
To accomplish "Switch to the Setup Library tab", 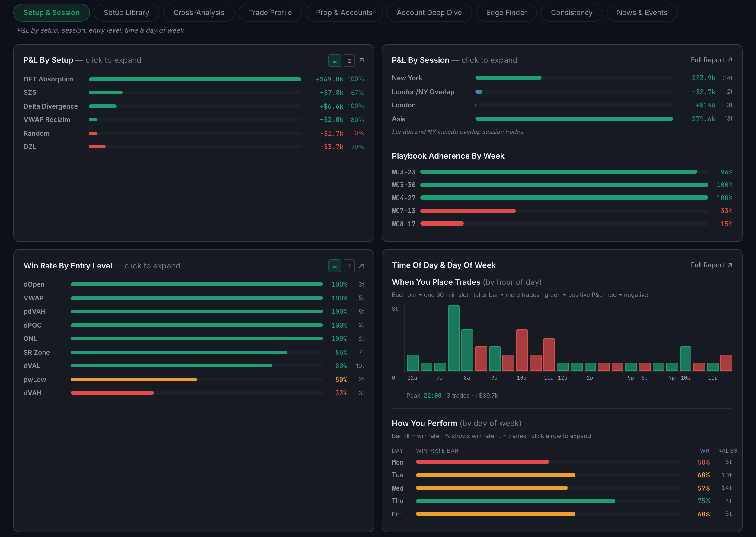I will (x=127, y=13).
